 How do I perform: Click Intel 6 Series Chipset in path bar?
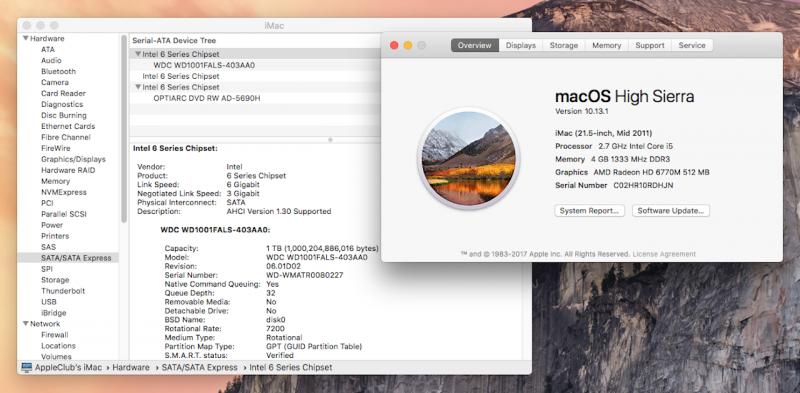coord(291,367)
